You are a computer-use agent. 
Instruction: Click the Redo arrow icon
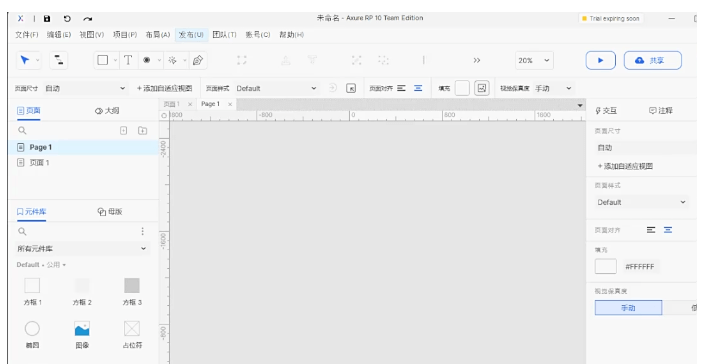(x=87, y=19)
